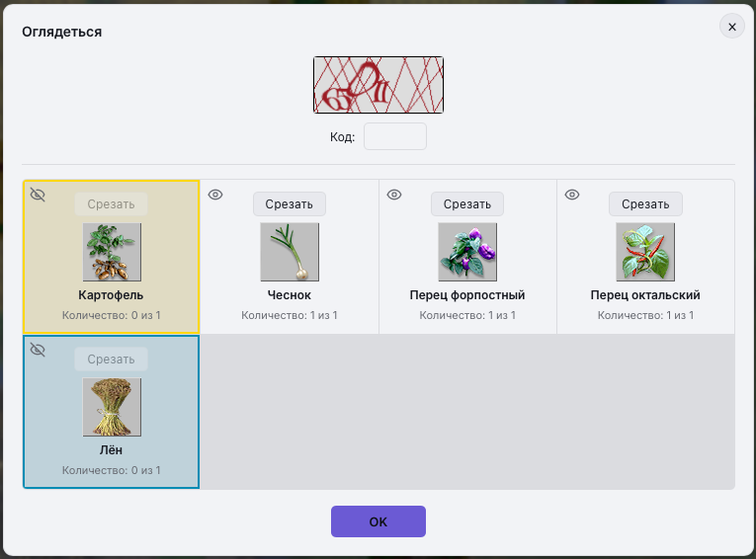Screen dimensions: 756x559
Task: Close the Оглядеться dialog
Action: (x=732, y=27)
